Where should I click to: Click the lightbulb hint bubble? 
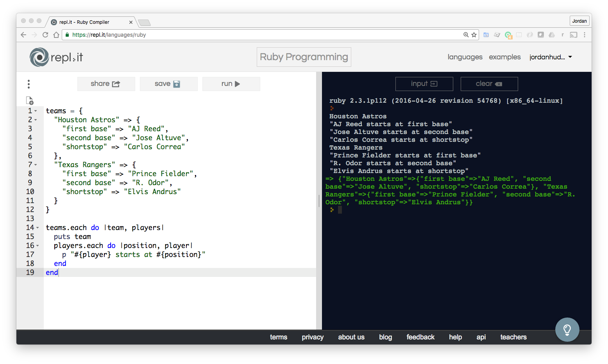pyautogui.click(x=567, y=329)
